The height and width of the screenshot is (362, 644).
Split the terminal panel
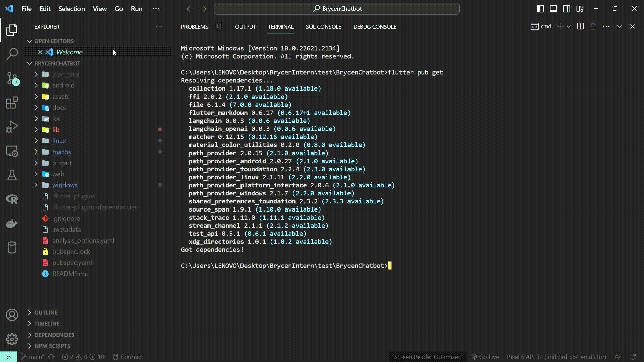(580, 26)
